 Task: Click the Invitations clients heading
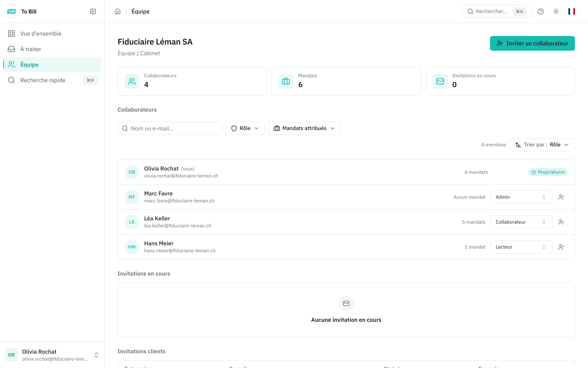[141, 351]
